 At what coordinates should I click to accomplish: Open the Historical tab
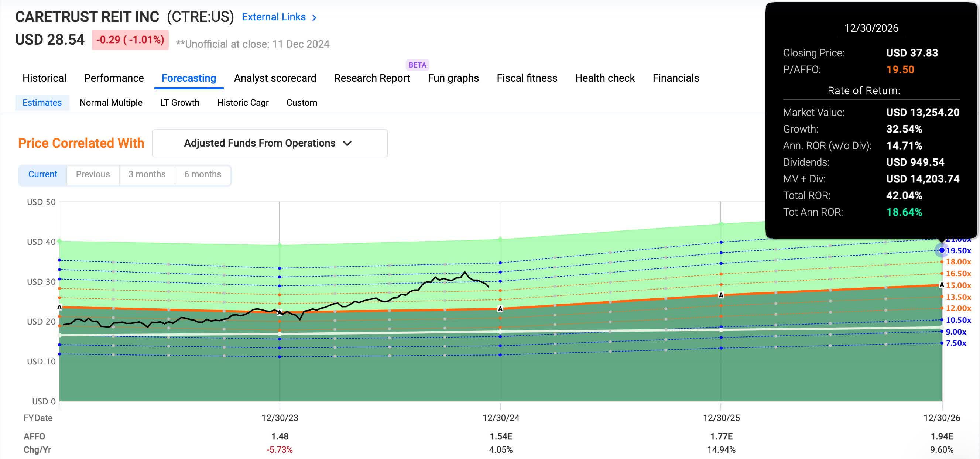coord(44,78)
